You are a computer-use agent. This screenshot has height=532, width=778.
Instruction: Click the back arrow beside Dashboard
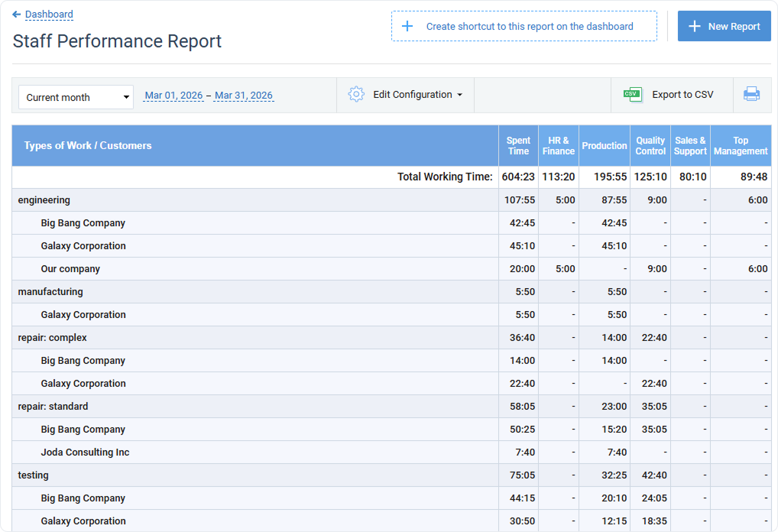(x=17, y=14)
